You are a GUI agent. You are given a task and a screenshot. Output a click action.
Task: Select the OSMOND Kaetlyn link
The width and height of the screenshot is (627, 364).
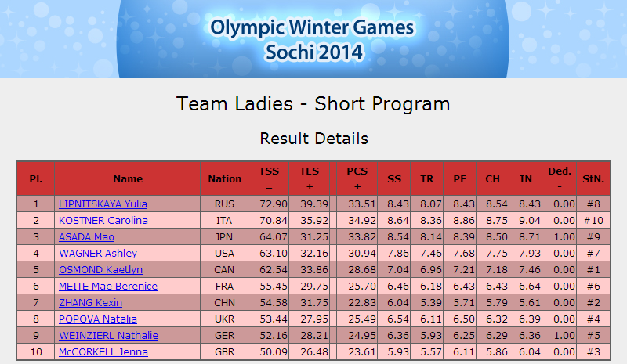(101, 270)
